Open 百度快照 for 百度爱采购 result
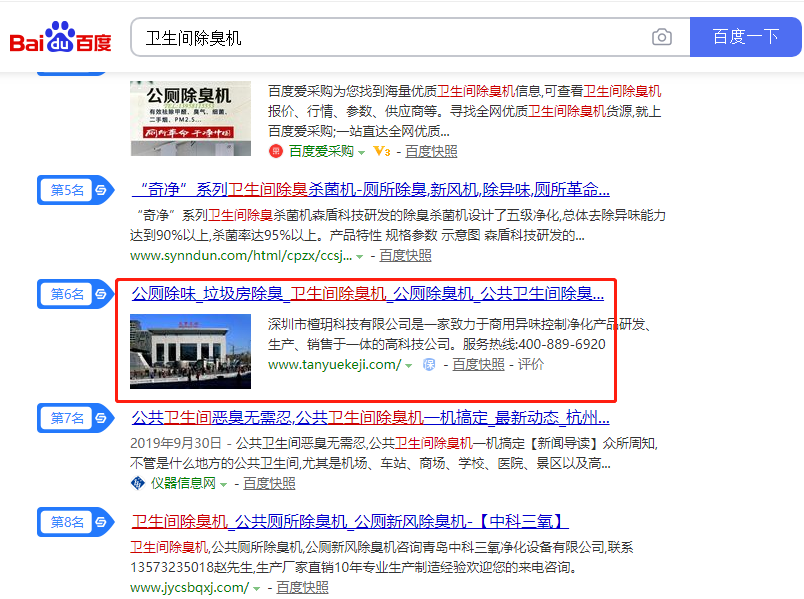 [x=431, y=151]
